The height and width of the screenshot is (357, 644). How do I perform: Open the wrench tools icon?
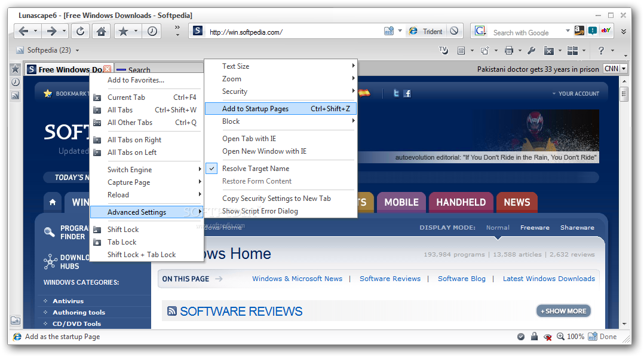532,51
